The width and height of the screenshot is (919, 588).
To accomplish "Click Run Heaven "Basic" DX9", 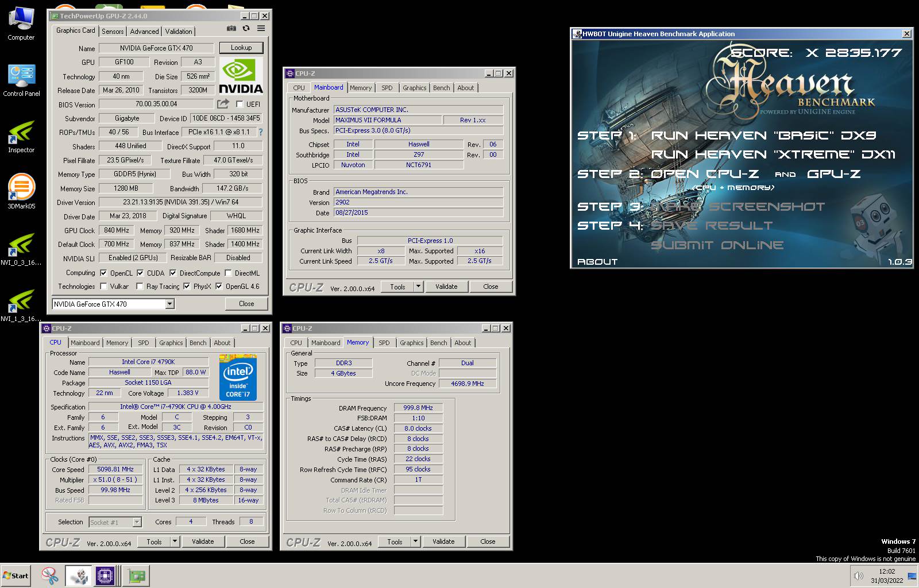I will click(x=763, y=136).
